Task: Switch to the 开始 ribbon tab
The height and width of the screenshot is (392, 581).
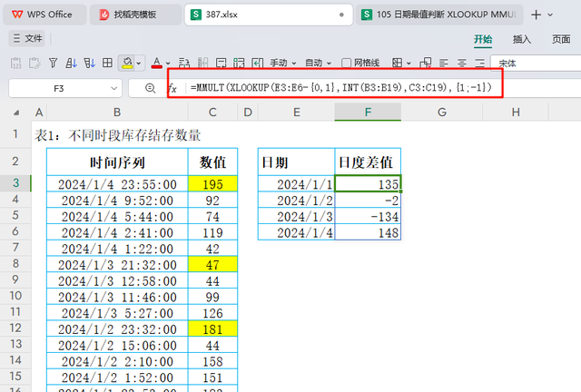Action: 483,39
